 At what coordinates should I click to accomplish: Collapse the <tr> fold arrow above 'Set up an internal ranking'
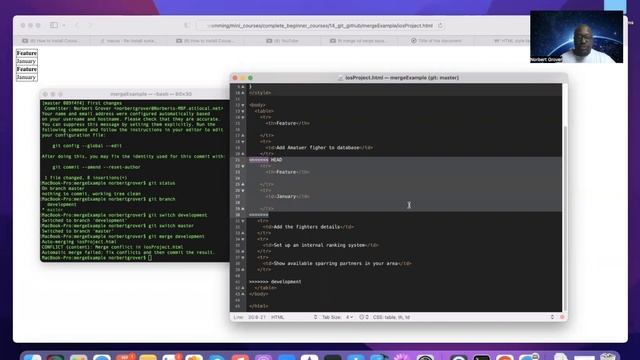tap(243, 239)
